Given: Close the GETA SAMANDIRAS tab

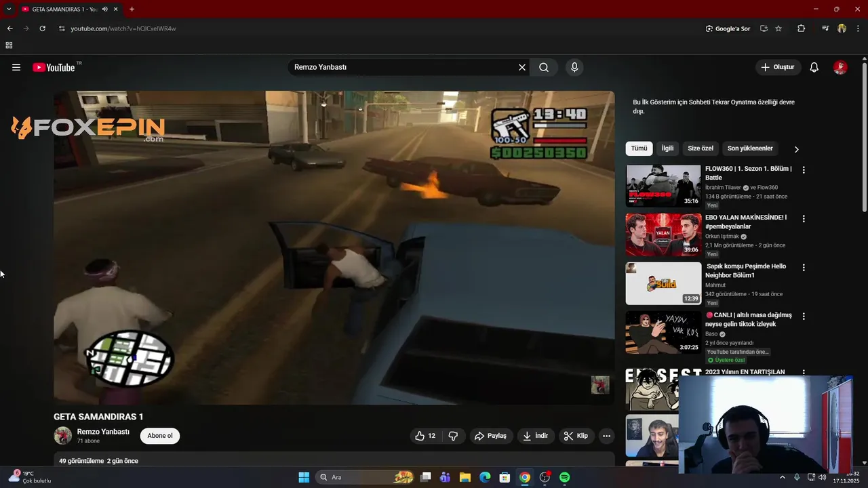Looking at the screenshot, I should pos(116,9).
